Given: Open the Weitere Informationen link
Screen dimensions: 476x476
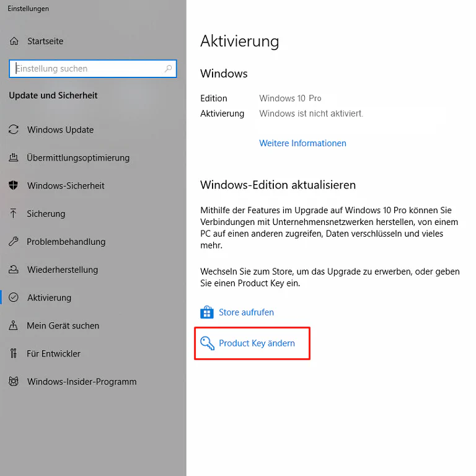Looking at the screenshot, I should point(302,143).
